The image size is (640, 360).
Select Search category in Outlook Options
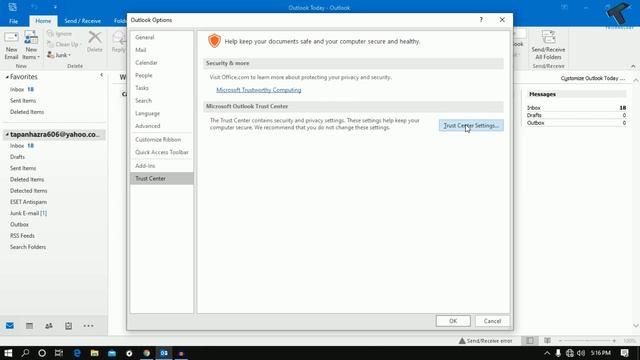point(162,100)
